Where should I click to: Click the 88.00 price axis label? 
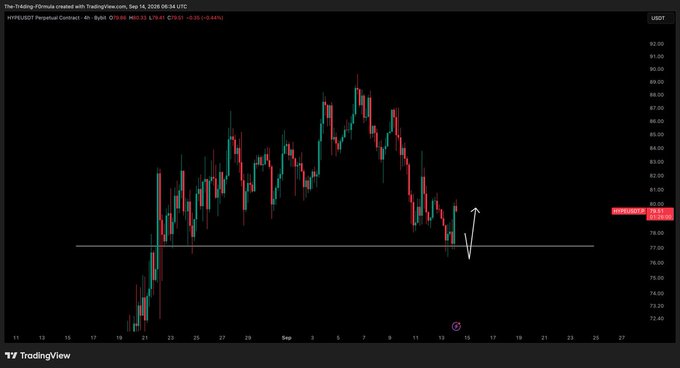point(657,95)
